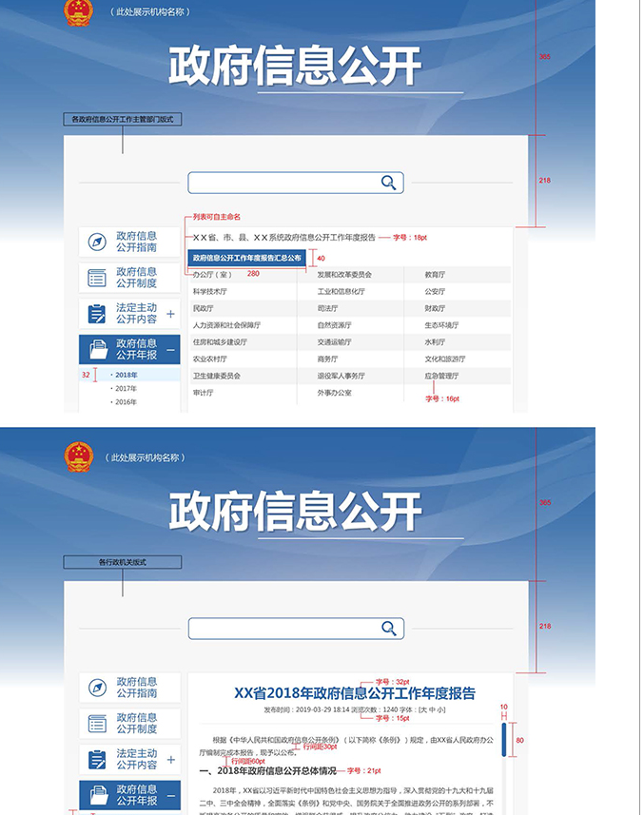Click compass icon of 政府信息公开指南, 行政机关版式 page
644x815 pixels.
click(x=97, y=688)
